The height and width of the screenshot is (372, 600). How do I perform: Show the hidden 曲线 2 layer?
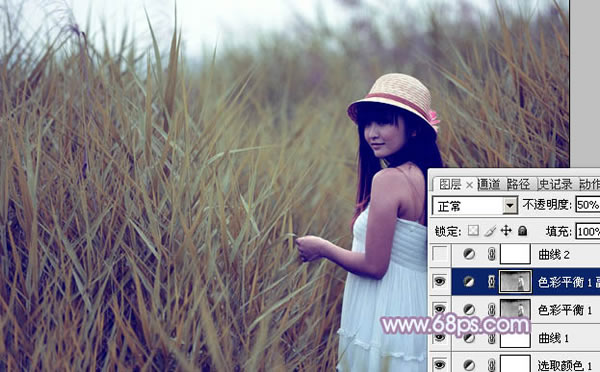(440, 254)
